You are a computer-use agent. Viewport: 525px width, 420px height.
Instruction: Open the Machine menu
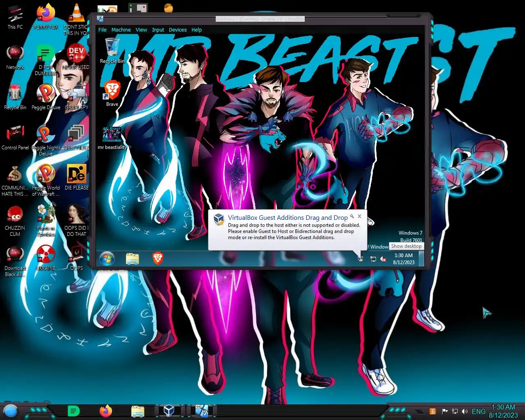tap(121, 30)
